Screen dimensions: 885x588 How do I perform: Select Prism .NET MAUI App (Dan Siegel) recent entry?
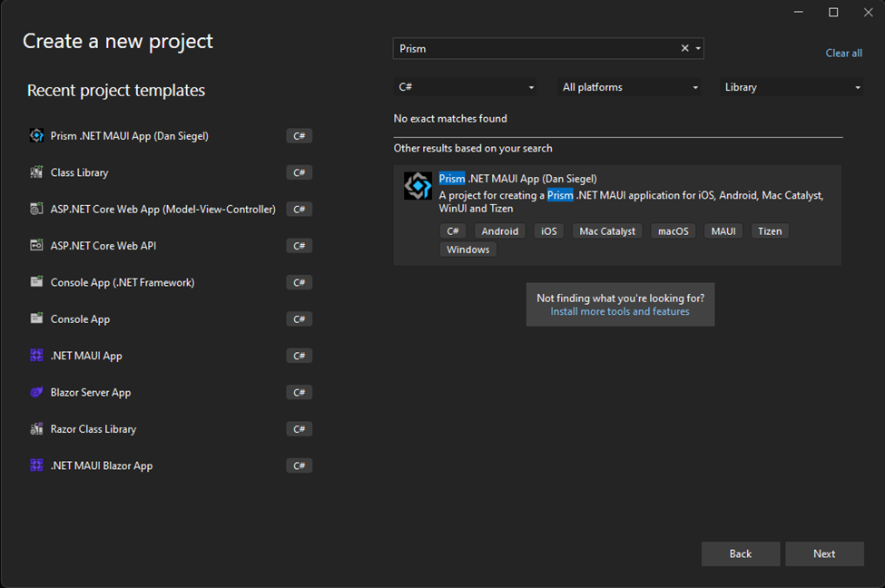(171, 135)
